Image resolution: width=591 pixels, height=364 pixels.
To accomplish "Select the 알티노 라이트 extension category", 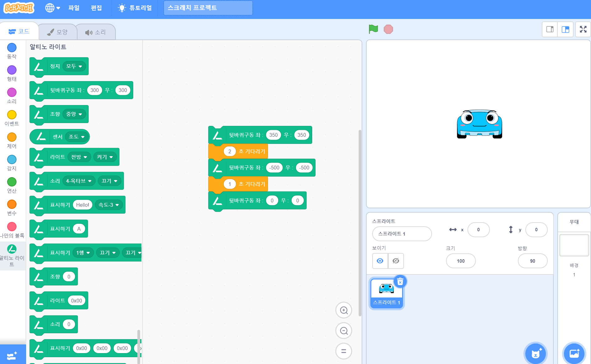I will 12,256.
